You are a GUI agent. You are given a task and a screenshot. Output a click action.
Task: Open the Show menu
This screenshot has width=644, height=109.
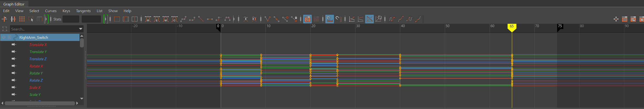tap(113, 11)
